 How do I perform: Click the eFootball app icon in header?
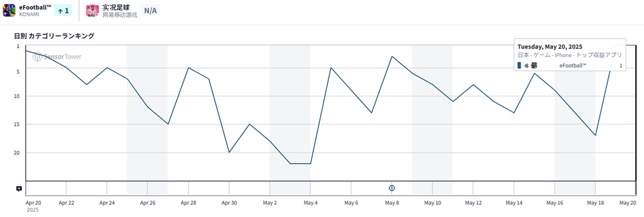click(x=9, y=10)
